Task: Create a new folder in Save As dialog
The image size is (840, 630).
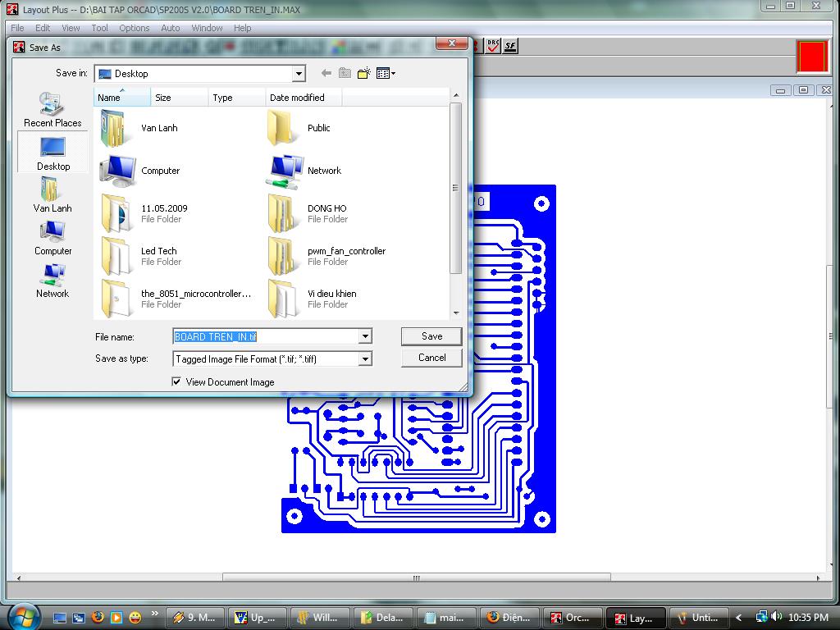Action: (x=364, y=73)
